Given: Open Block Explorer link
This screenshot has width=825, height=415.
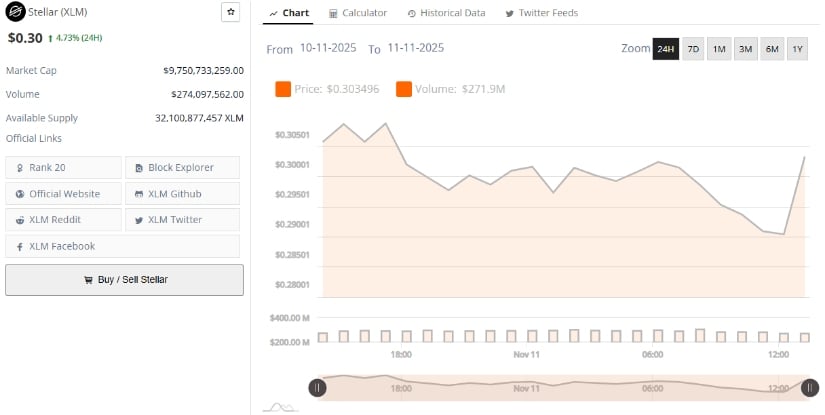Looking at the screenshot, I should click(x=182, y=167).
